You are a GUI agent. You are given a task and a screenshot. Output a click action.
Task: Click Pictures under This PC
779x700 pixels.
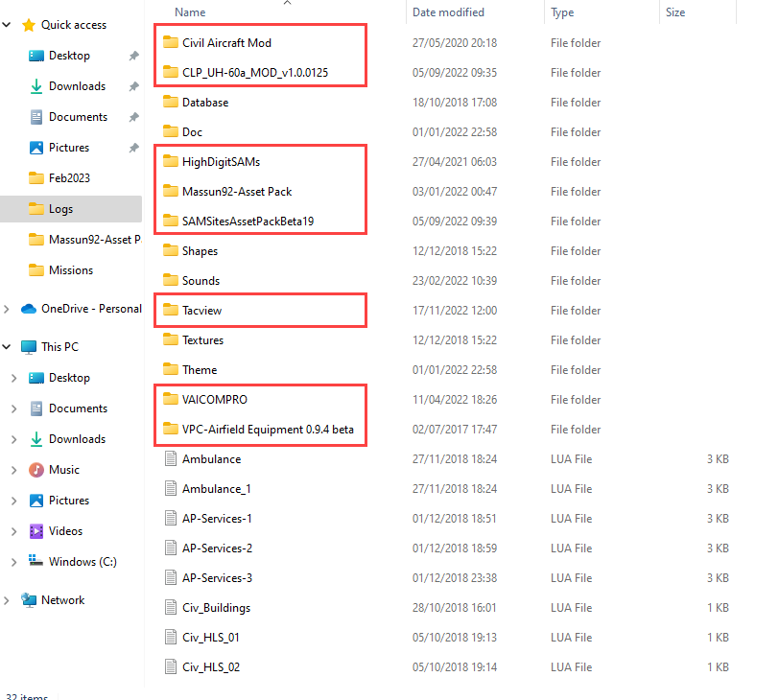click(x=69, y=501)
